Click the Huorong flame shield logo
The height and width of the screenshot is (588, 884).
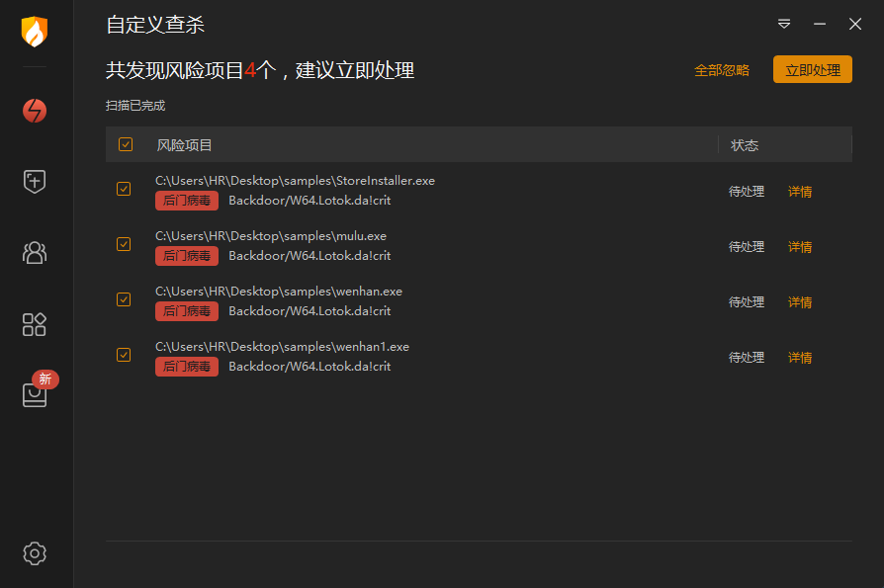pos(35,32)
